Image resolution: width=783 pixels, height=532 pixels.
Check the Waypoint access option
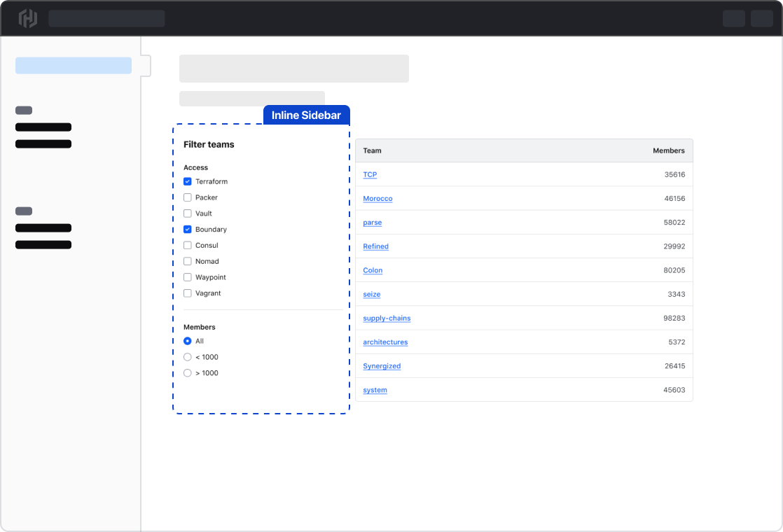click(188, 278)
